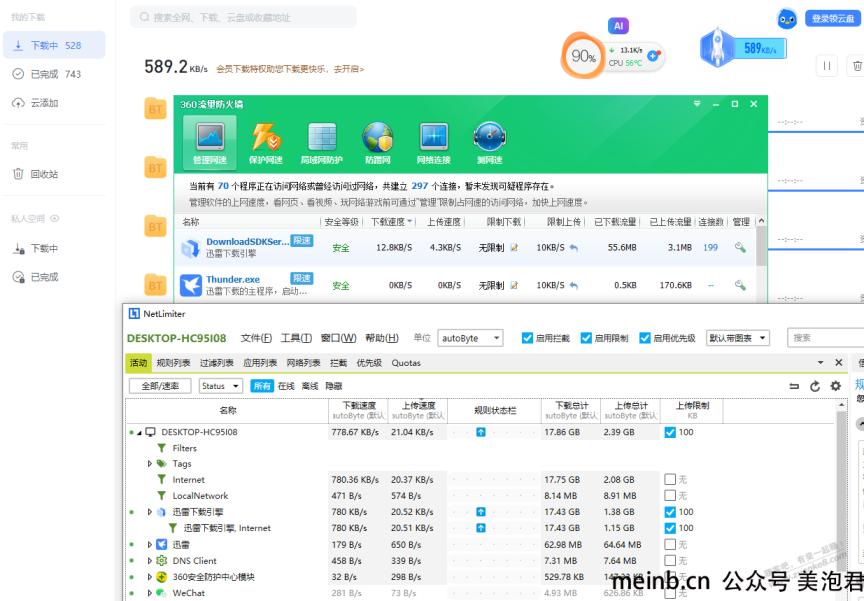Open the 工具(T) menu in NetLimiter
This screenshot has width=864, height=601.
point(296,338)
